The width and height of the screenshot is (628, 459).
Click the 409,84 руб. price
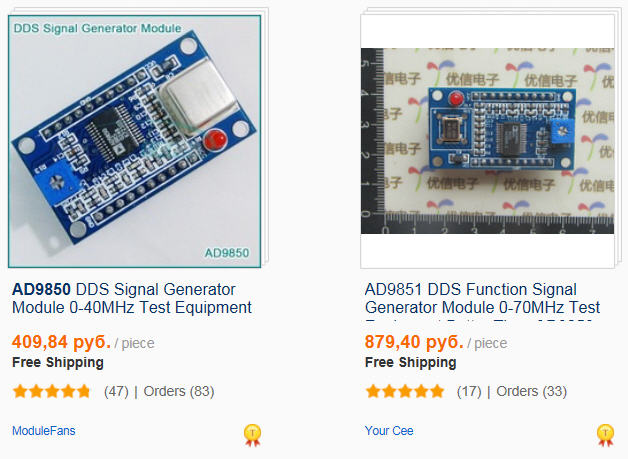[x=61, y=342]
